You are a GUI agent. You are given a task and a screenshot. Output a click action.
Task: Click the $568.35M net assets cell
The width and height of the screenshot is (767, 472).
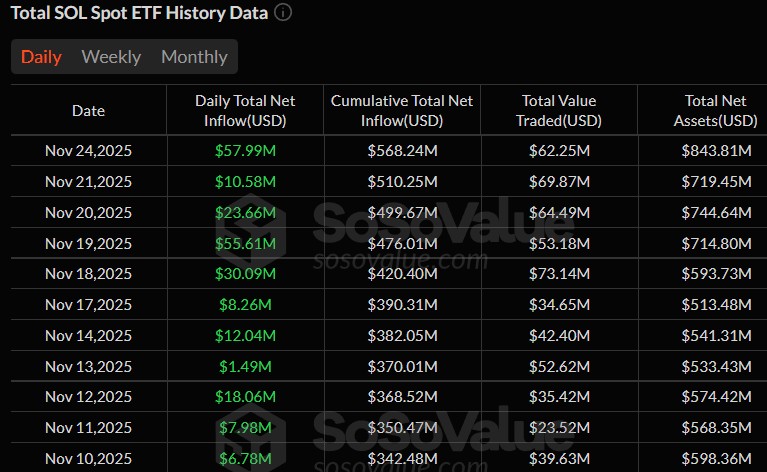click(x=717, y=428)
